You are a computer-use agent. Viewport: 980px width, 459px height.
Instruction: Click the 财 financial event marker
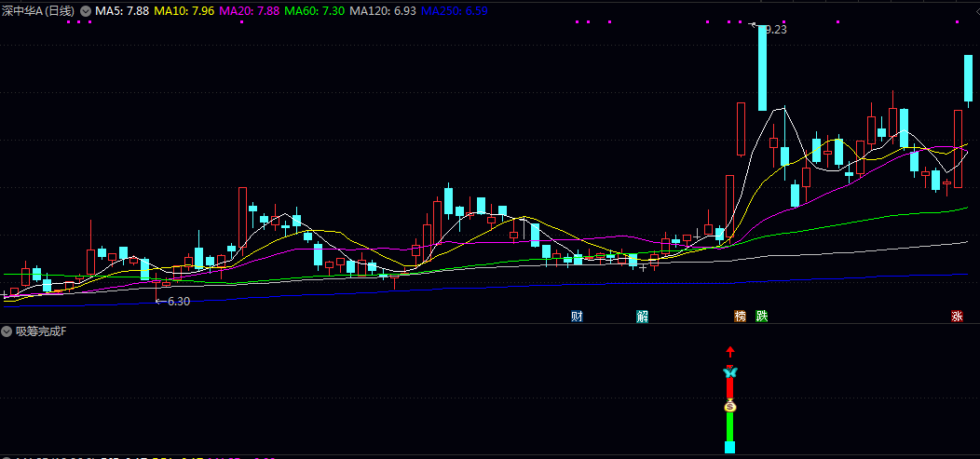click(x=577, y=316)
